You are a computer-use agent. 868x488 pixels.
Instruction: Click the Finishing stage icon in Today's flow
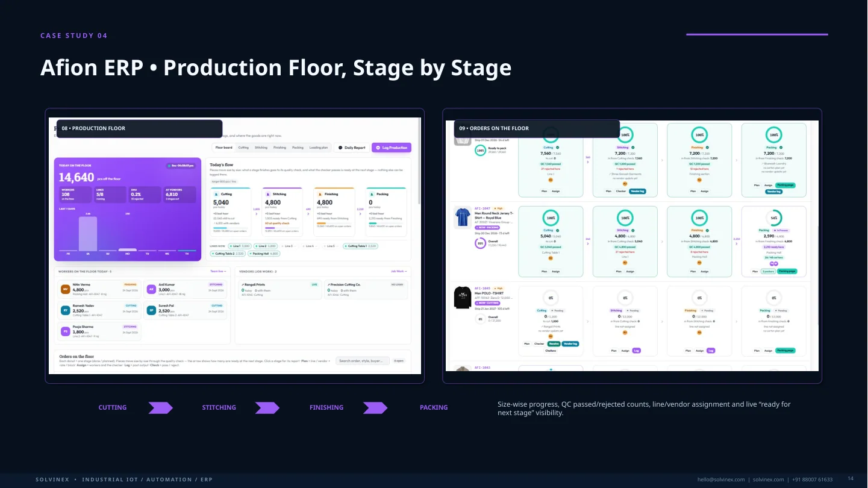320,195
